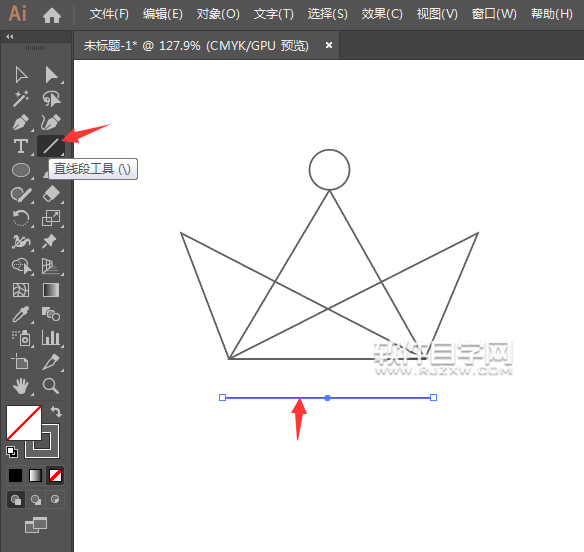Screen dimensions: 584x552
Task: Select the Eyedropper tool
Action: pos(21,314)
